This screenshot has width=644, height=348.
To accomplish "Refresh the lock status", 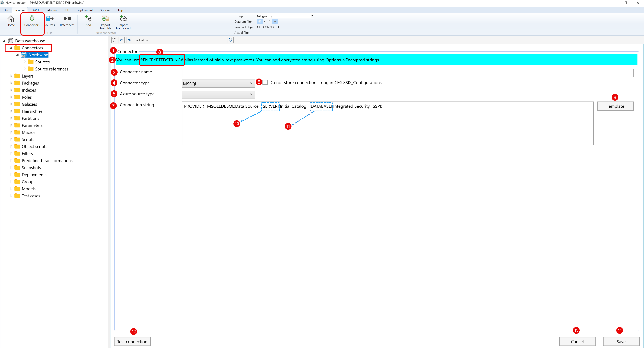I will coord(230,40).
